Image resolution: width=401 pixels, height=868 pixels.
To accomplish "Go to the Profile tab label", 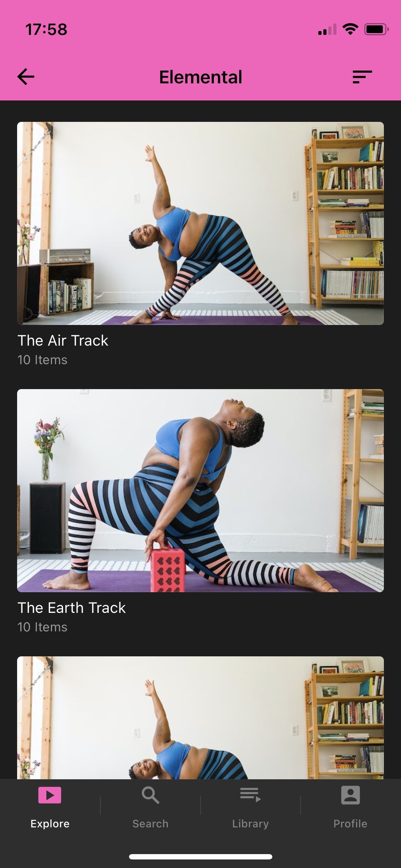I will (350, 823).
